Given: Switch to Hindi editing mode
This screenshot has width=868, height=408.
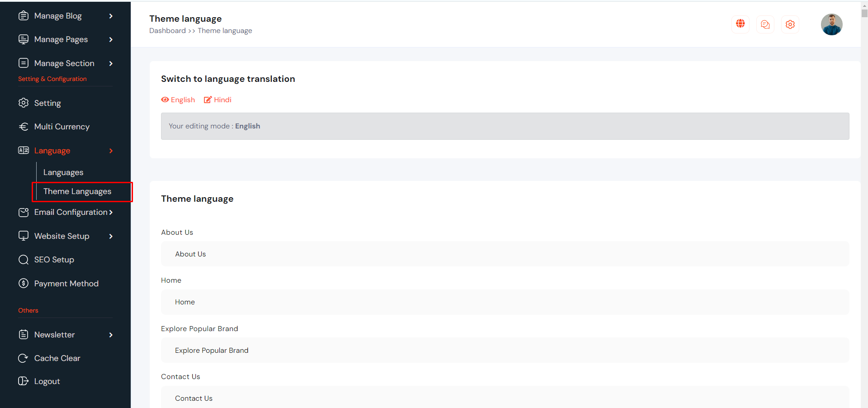Looking at the screenshot, I should coord(218,100).
